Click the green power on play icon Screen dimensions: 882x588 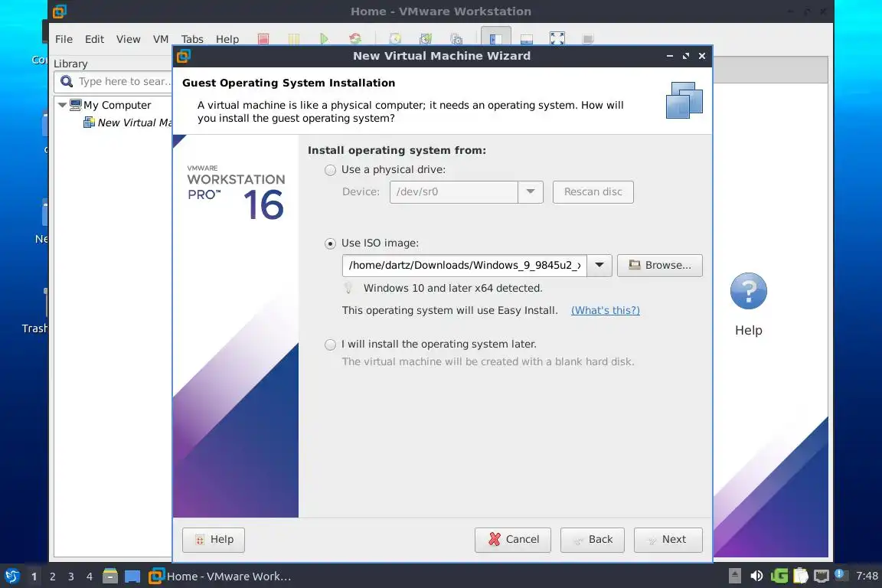tap(324, 39)
